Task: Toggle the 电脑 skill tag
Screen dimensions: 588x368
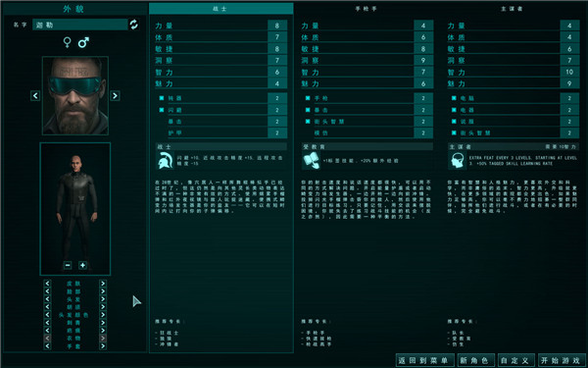Action: 454,98
